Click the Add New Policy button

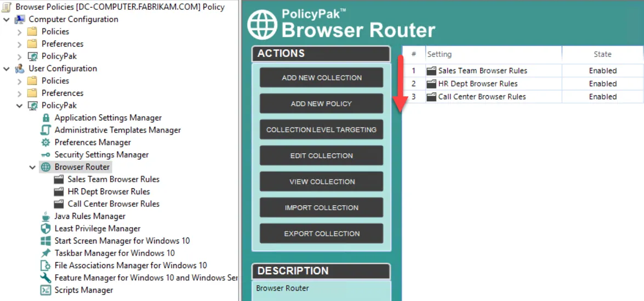pyautogui.click(x=322, y=104)
